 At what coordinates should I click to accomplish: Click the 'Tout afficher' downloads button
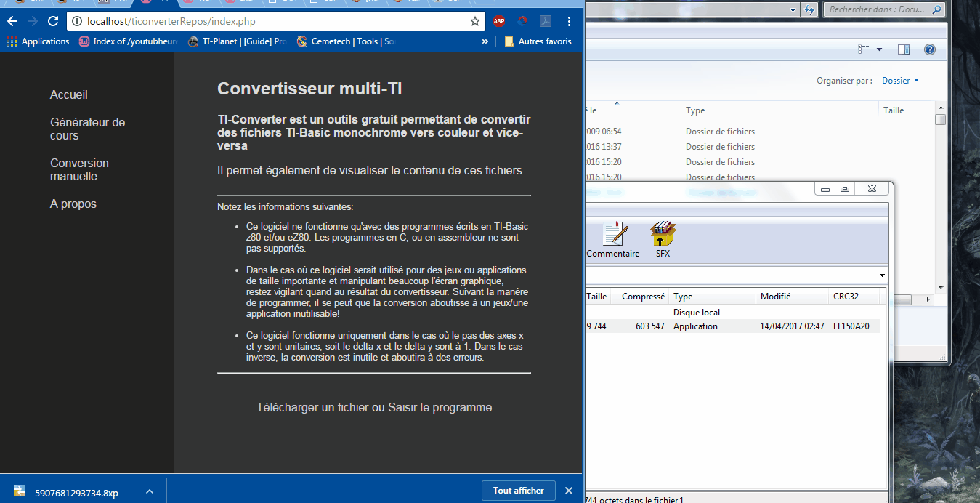pos(519,491)
